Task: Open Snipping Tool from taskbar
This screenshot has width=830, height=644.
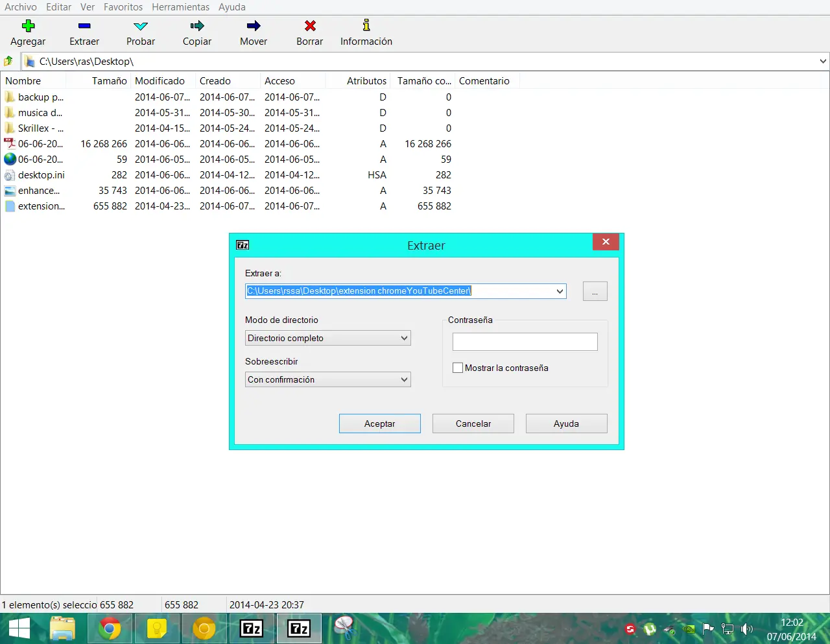Action: tap(344, 628)
